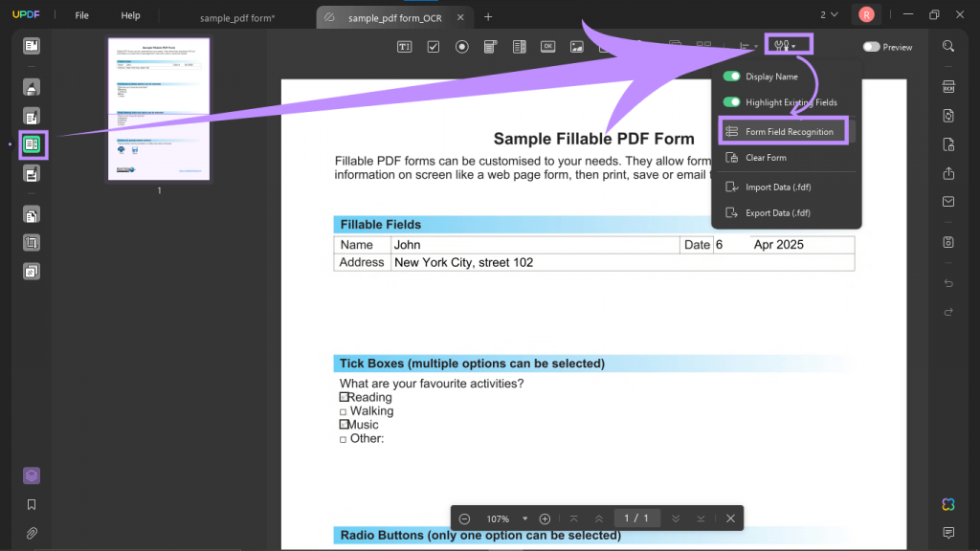Expand the align fields dropdown arrow
Viewport: 980px width, 551px height.
(756, 47)
